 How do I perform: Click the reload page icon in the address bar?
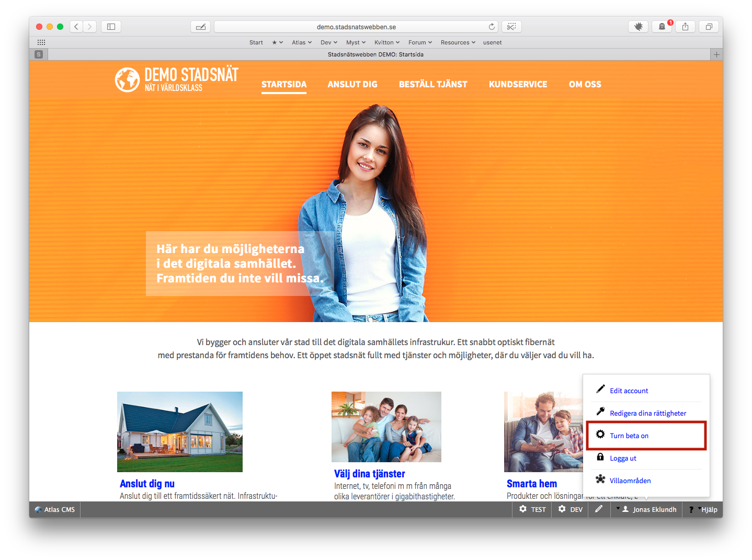click(x=492, y=27)
